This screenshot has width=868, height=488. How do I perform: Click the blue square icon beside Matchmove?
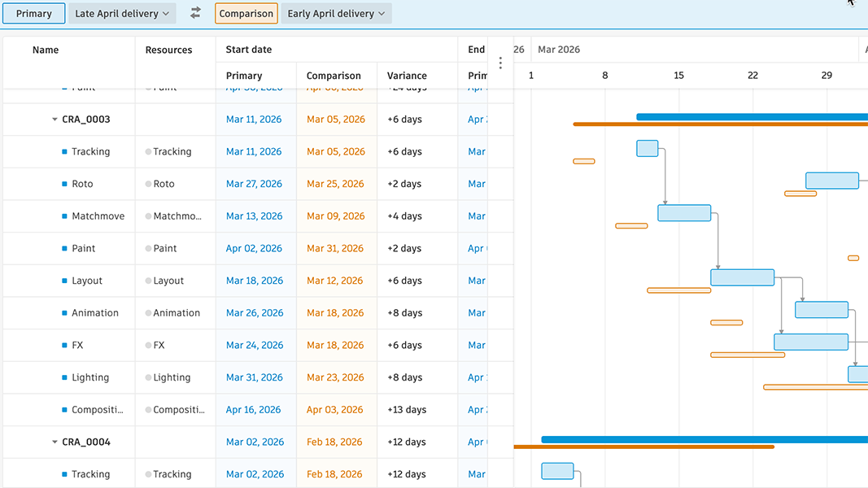coord(65,216)
